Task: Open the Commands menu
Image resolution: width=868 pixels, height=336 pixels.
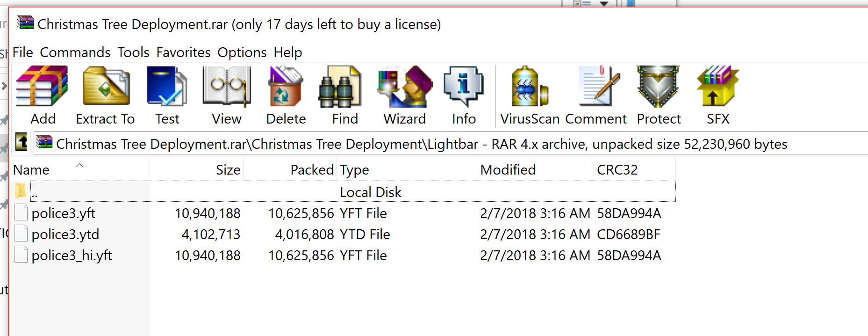Action: [x=75, y=52]
